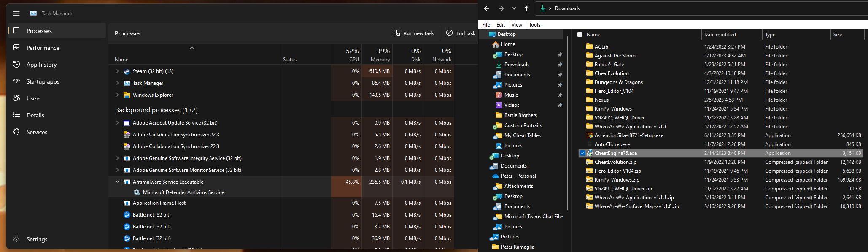Click the Home icon in explorer tree
Viewport: 868px width, 252px height.
(x=496, y=44)
